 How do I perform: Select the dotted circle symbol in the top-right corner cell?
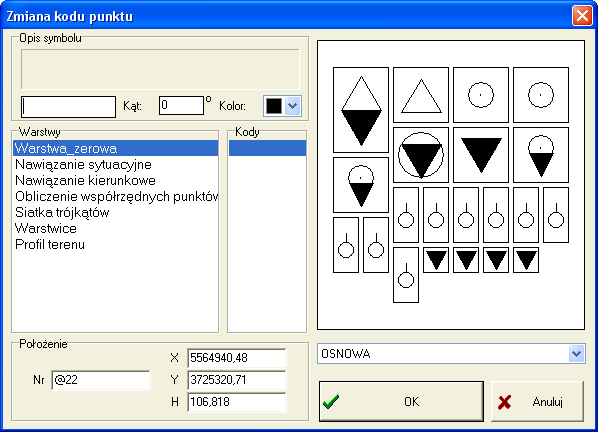click(x=541, y=95)
